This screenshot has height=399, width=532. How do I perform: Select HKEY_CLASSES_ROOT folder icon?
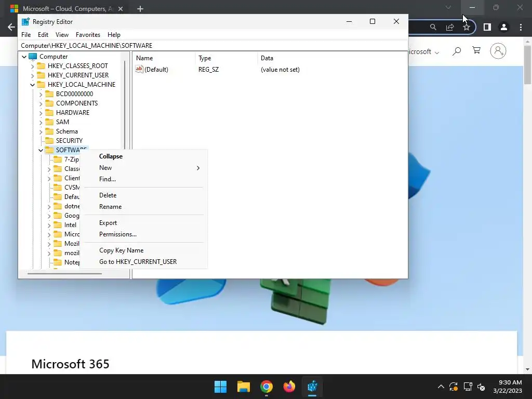point(41,65)
